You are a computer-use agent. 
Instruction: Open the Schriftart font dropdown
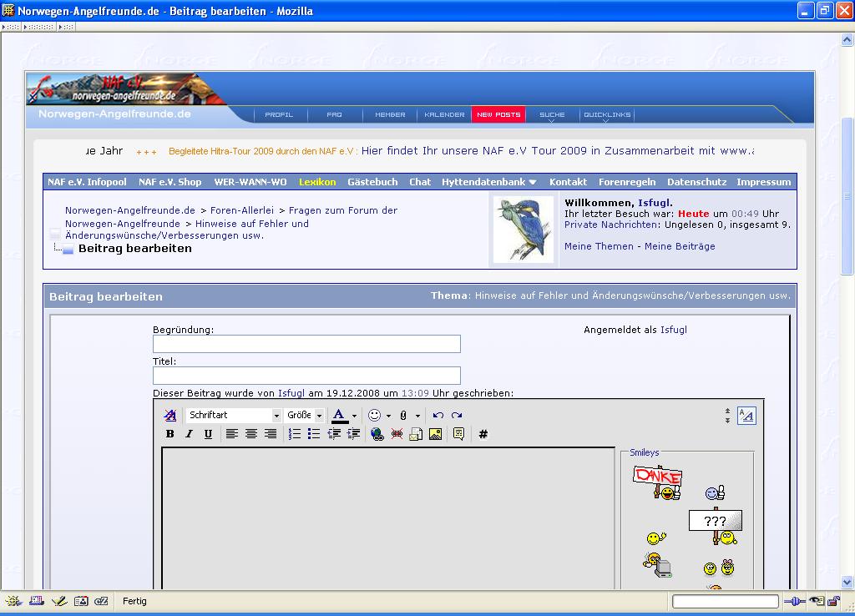click(x=234, y=416)
